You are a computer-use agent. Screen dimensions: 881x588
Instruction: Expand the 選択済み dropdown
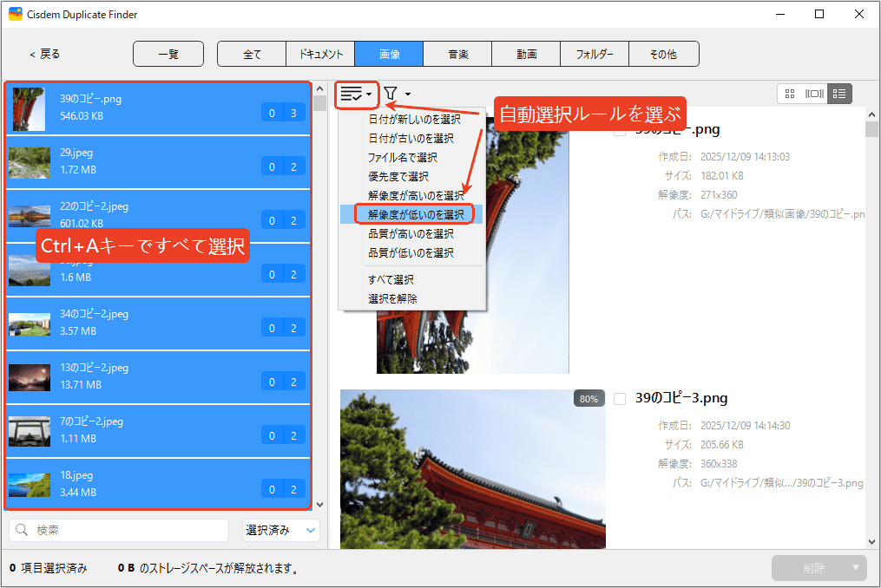(311, 530)
